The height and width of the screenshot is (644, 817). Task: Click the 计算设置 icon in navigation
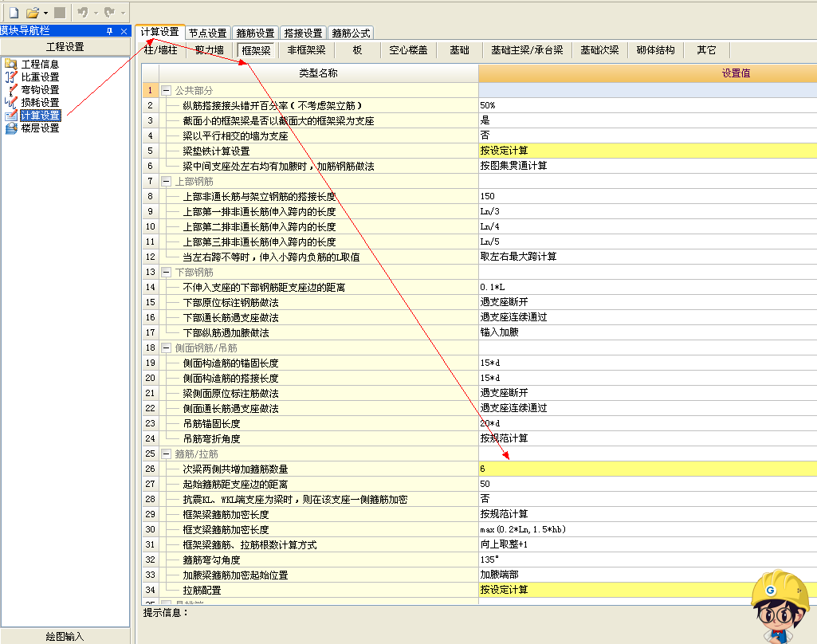(x=11, y=115)
